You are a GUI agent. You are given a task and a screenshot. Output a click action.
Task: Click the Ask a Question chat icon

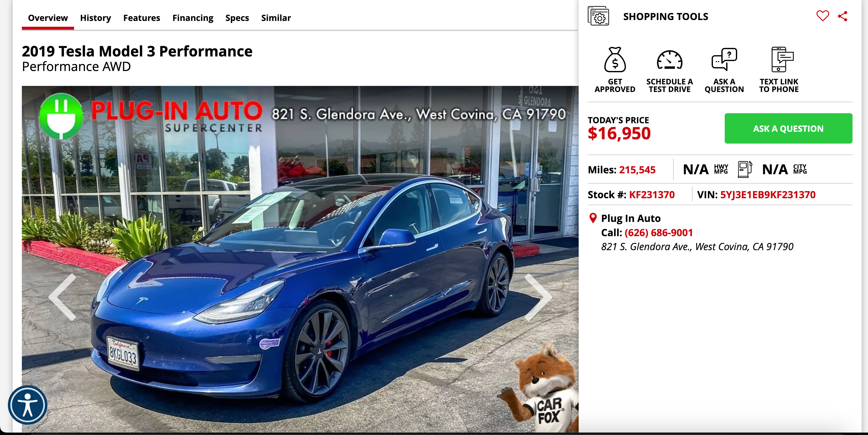pyautogui.click(x=724, y=59)
